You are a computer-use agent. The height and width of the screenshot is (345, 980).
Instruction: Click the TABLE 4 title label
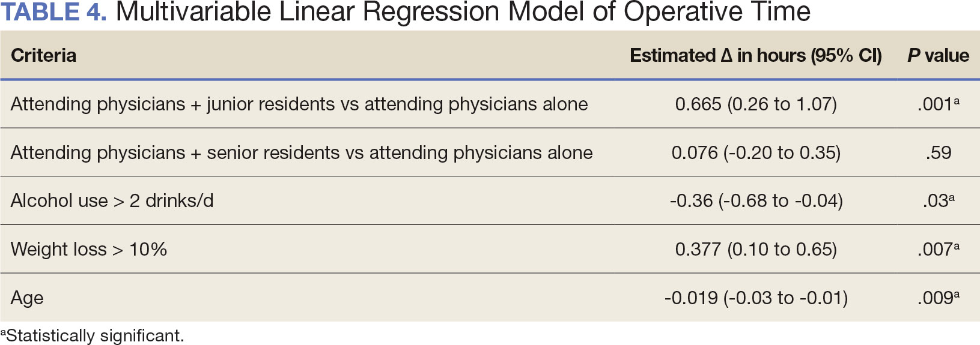53,12
